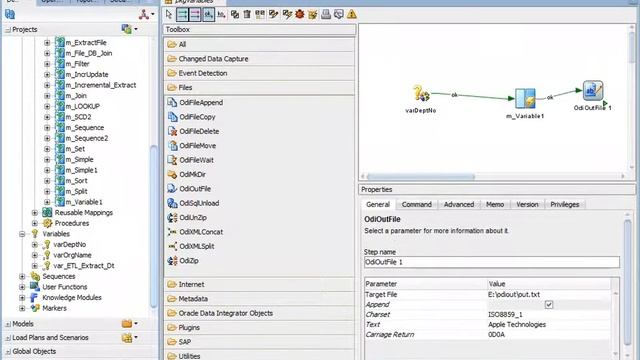Select the OdiOutFile 1 step in the diagram

pos(593,90)
